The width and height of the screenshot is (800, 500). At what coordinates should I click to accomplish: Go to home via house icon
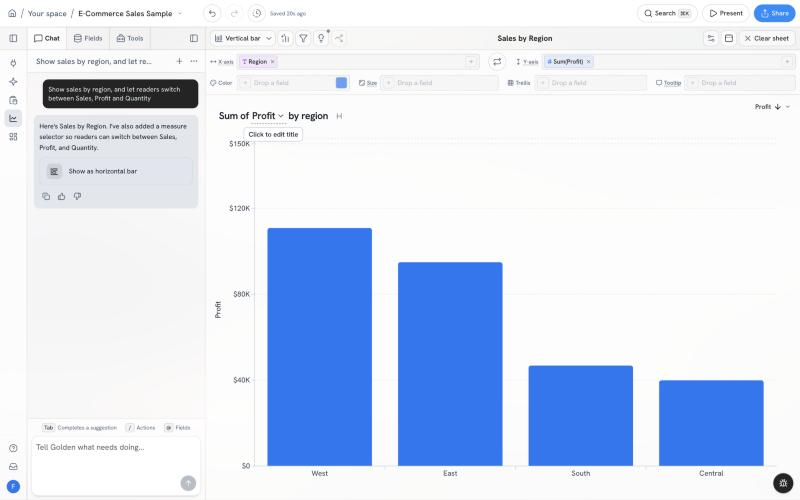coord(12,13)
